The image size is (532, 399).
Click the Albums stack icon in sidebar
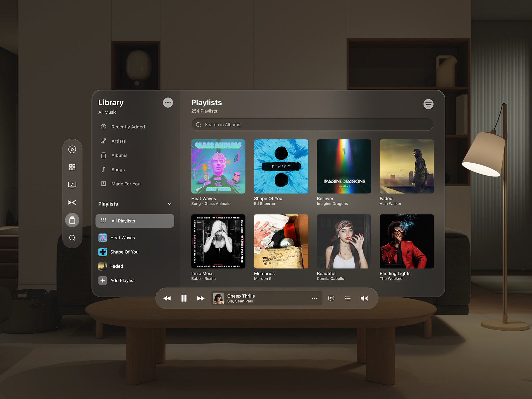(103, 155)
